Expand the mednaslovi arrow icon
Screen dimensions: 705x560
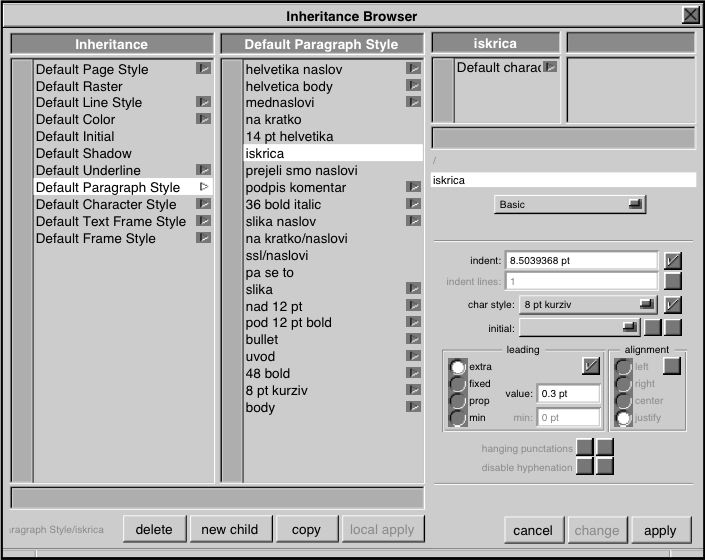pos(413,102)
